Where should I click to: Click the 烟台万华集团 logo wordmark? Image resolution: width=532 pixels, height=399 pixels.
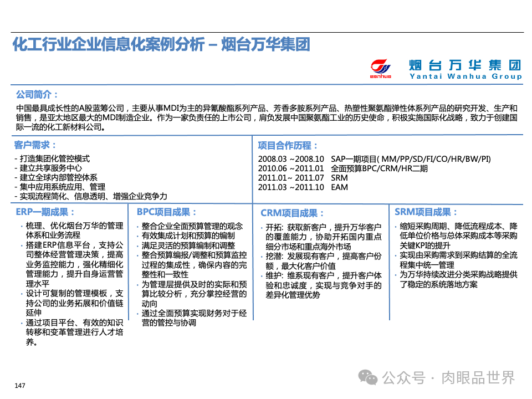pos(465,65)
